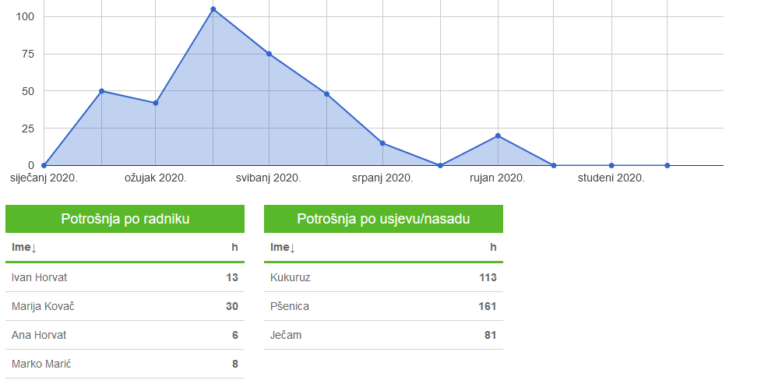This screenshot has width=768, height=384.
Task: Click the Marija Kovač row name
Action: [x=43, y=307]
